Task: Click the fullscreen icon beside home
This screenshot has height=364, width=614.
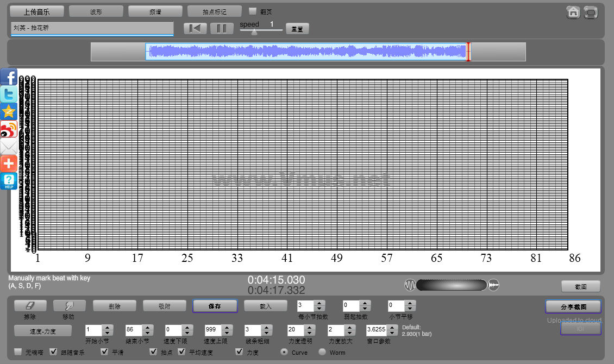Action: pos(591,12)
